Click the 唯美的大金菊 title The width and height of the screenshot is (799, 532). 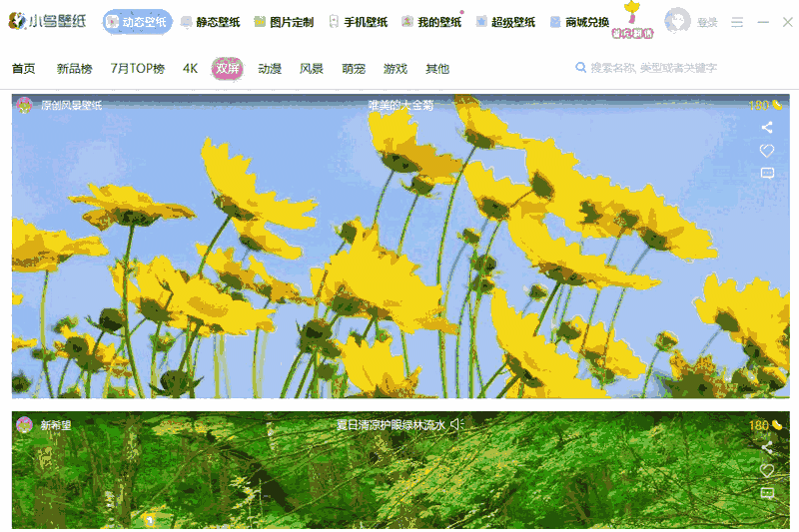coord(400,106)
